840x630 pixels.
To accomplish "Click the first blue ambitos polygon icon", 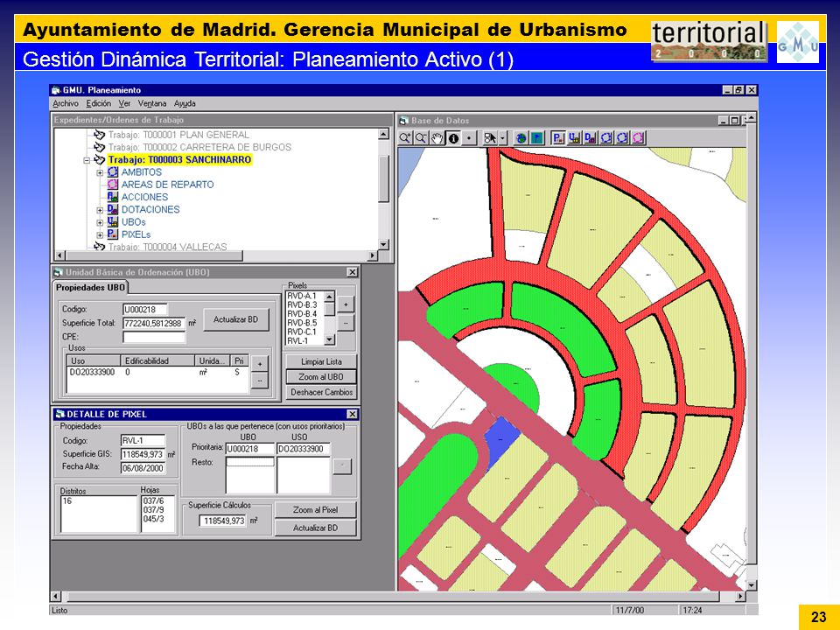I will pos(605,138).
